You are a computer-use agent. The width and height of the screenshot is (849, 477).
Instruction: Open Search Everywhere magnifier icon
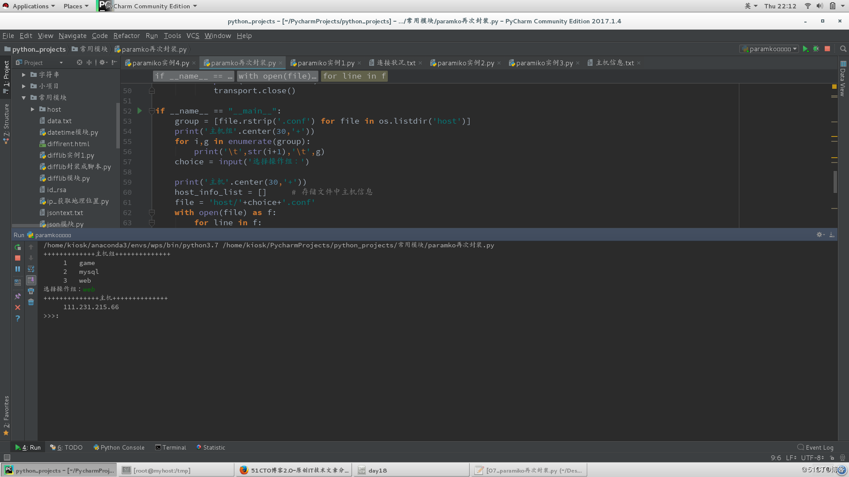click(843, 49)
